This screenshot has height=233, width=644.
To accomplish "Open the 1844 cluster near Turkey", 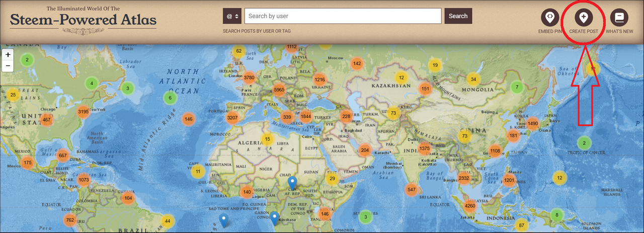I will point(305,117).
